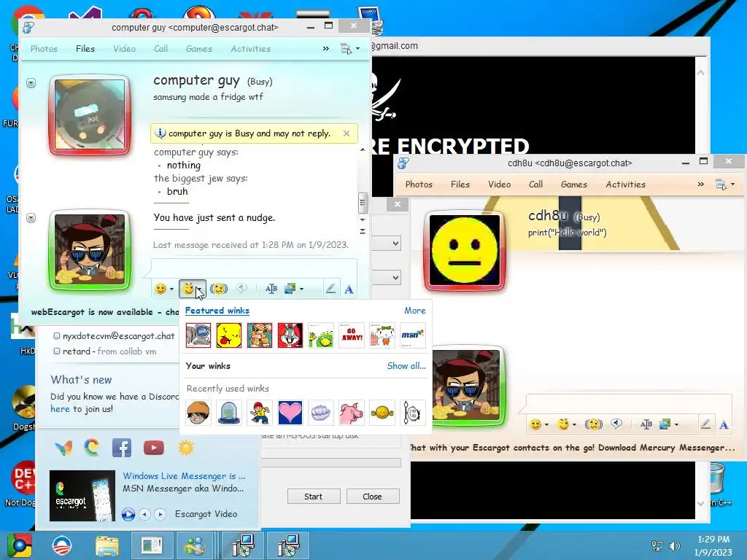Click the volume icon in system tray

click(x=675, y=545)
